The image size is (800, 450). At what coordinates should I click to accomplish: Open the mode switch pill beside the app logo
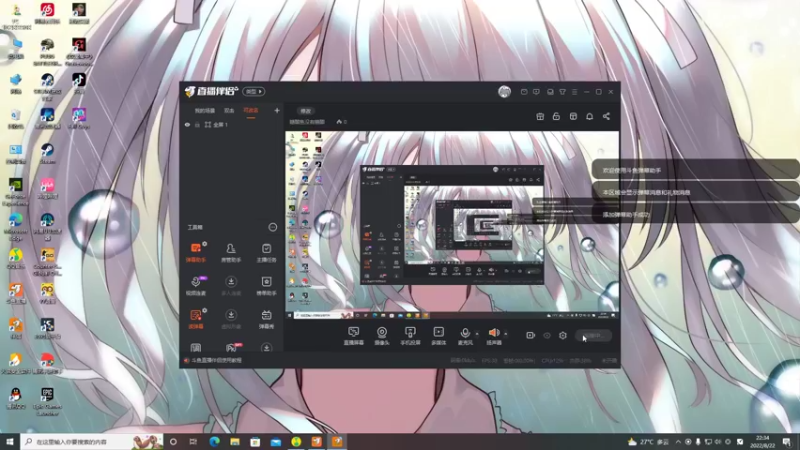click(254, 91)
